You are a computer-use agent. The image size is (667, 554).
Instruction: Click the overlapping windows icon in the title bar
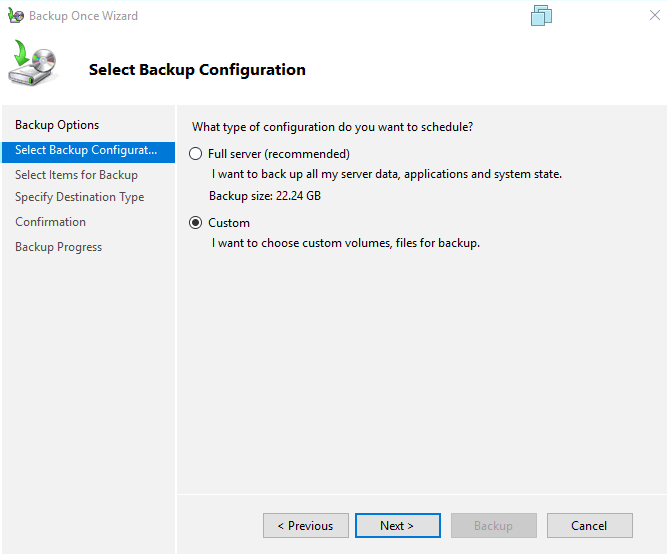pos(542,15)
